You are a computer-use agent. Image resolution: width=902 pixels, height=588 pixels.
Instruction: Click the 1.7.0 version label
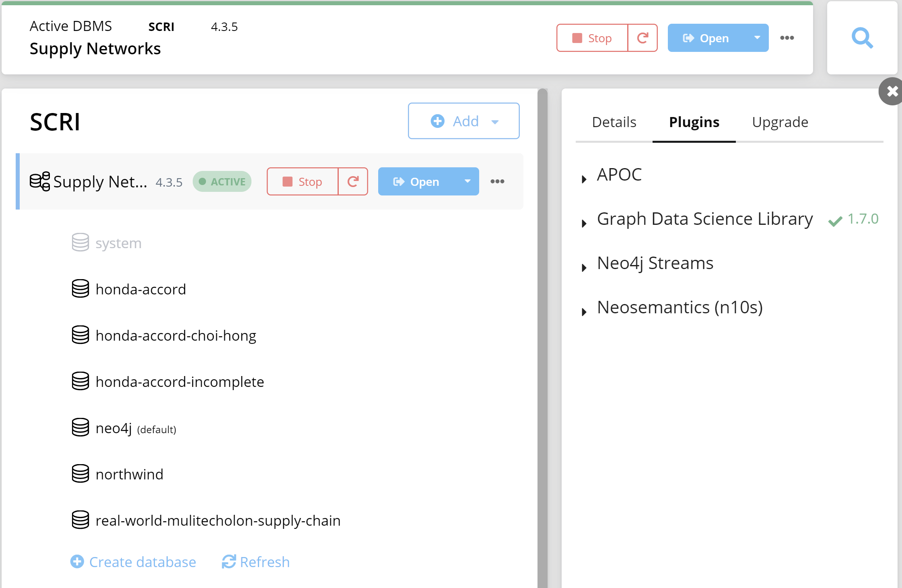(x=863, y=219)
